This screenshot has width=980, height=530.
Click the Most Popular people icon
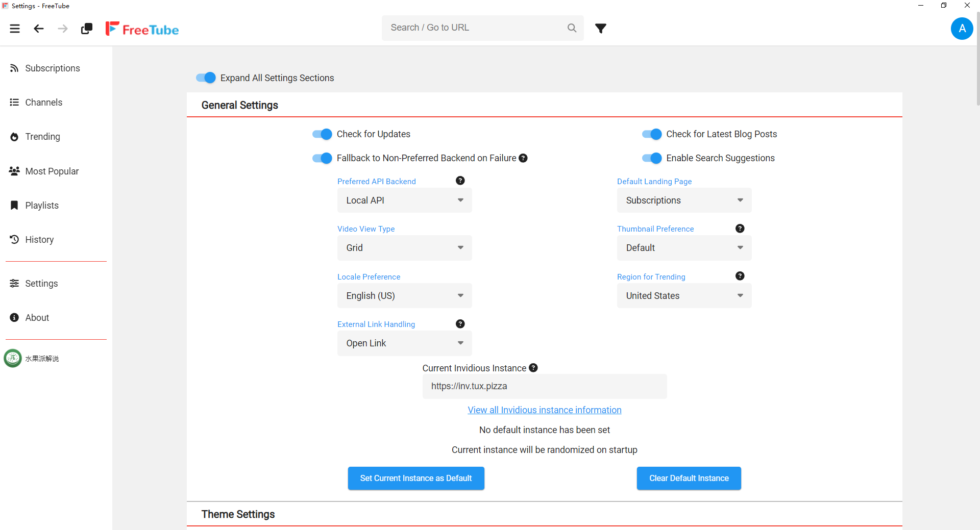point(14,171)
